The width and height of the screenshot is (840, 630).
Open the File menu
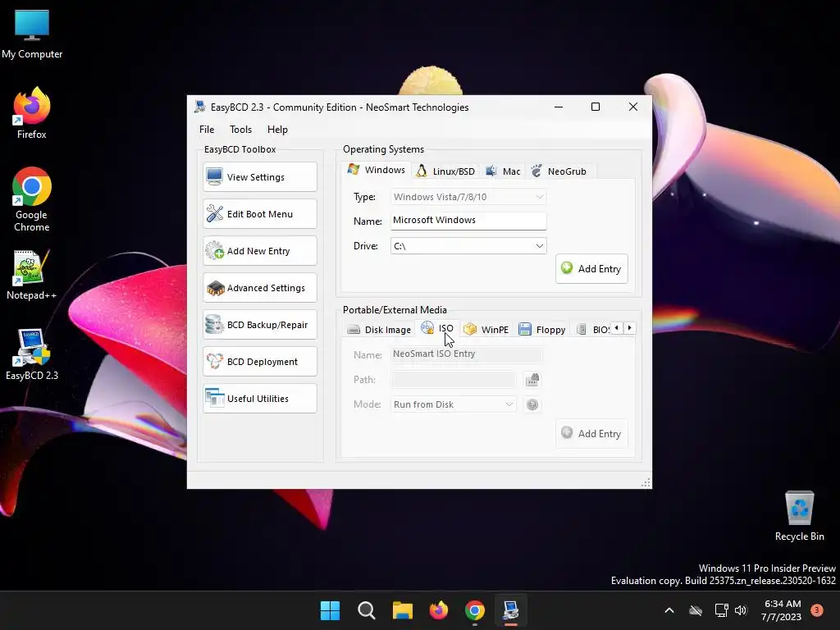coord(207,129)
